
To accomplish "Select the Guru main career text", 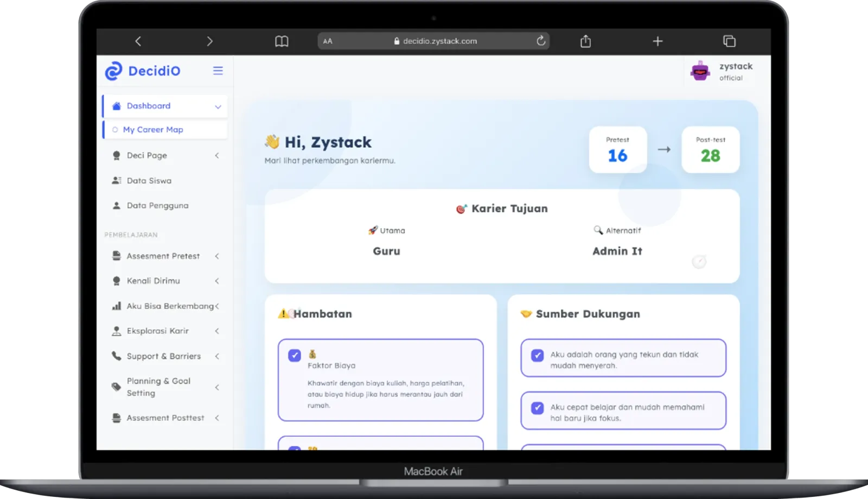I will click(386, 251).
